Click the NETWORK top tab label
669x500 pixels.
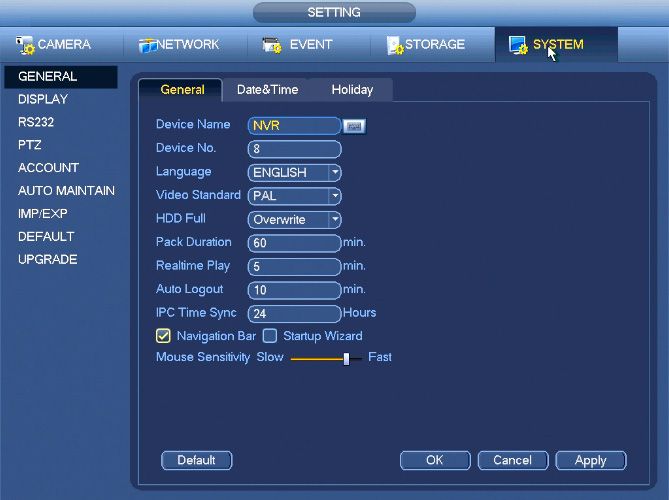click(188, 44)
